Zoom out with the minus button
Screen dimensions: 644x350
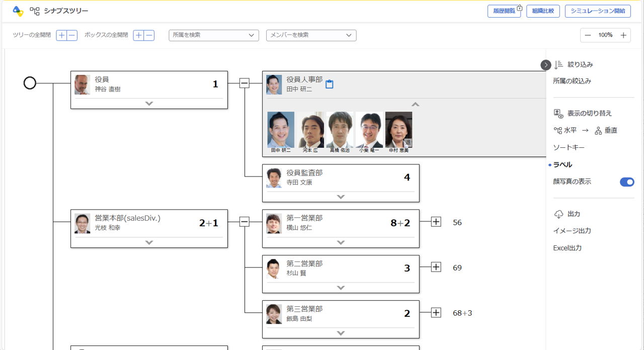point(588,35)
